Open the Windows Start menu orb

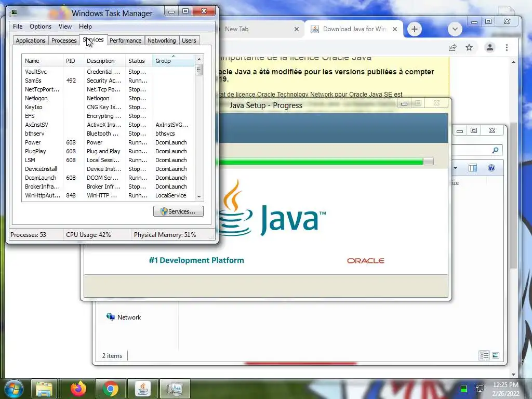13,389
